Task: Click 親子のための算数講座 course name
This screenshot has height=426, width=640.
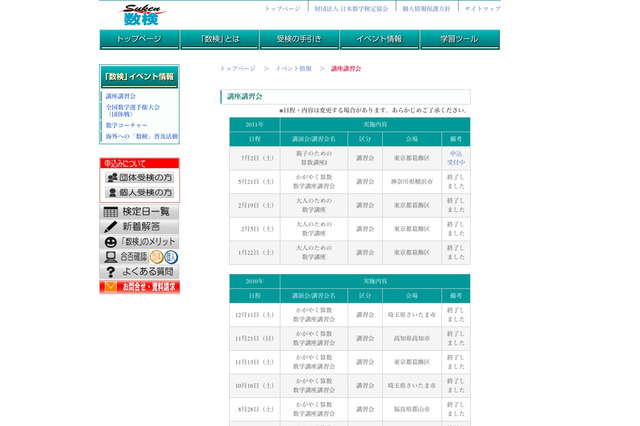Action: coord(314,158)
